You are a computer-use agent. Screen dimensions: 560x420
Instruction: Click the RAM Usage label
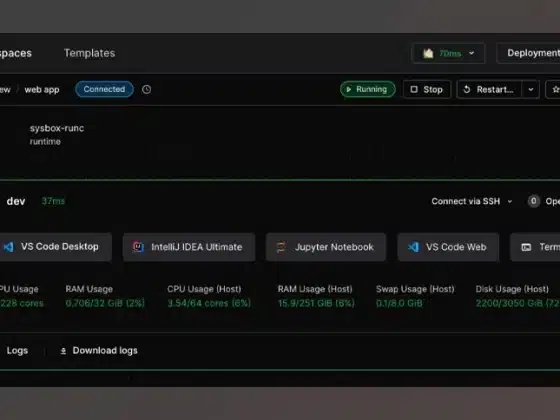[89, 289]
